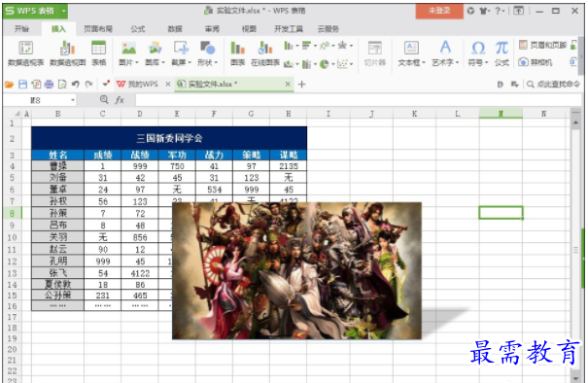588x383 pixels.
Task: Click the 未登录 login button
Action: pyautogui.click(x=439, y=11)
